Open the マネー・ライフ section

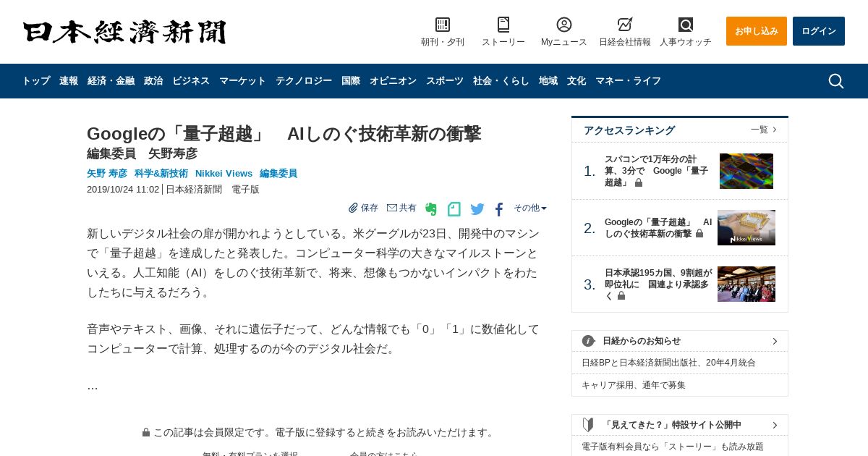[629, 81]
